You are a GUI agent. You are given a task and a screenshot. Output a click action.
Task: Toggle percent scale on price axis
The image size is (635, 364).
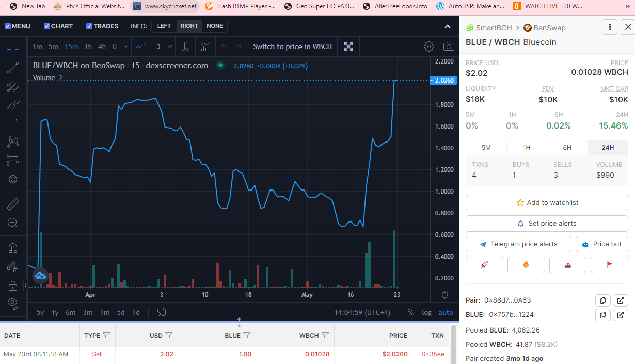(x=411, y=312)
